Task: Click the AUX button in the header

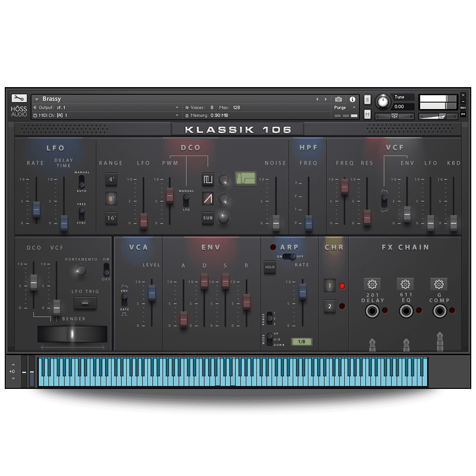Action: [463, 108]
